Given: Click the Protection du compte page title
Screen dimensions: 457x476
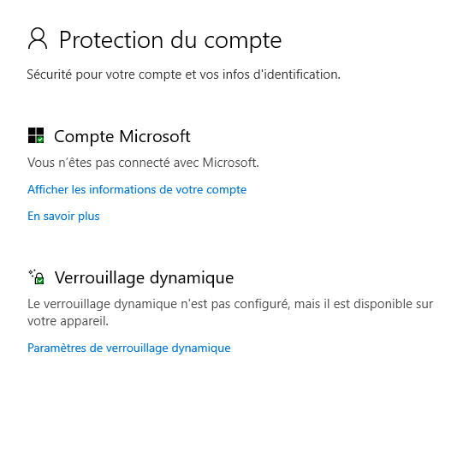Looking at the screenshot, I should pyautogui.click(x=170, y=39).
